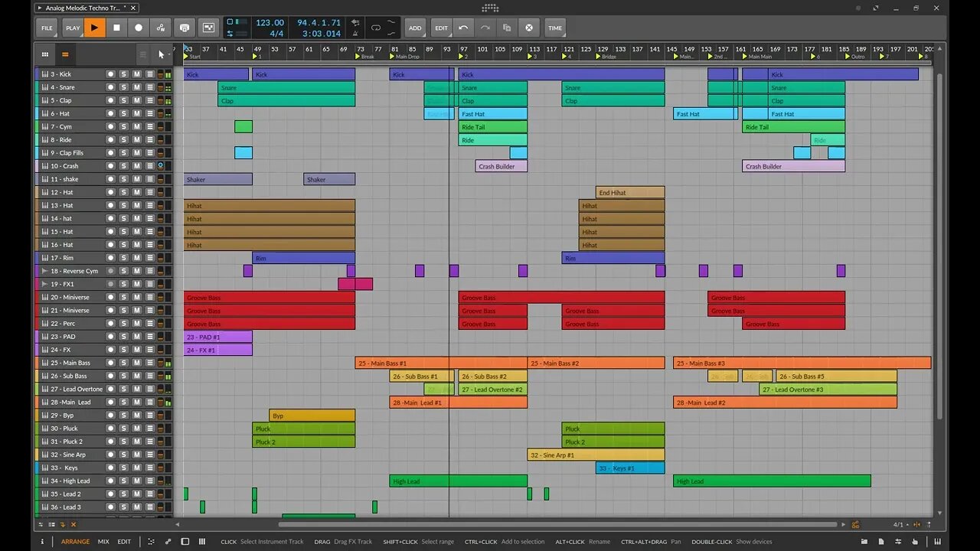
Task: Switch to the MIX view
Action: pos(103,542)
